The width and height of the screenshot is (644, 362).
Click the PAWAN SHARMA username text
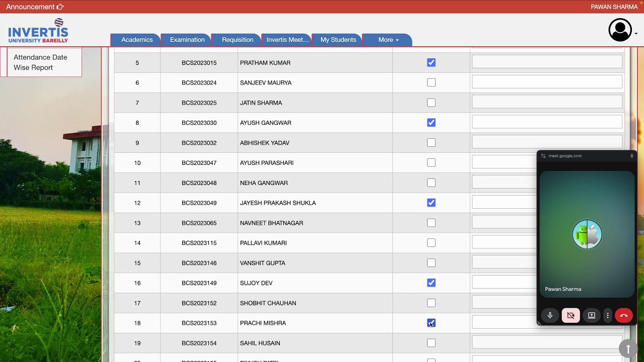(x=614, y=7)
